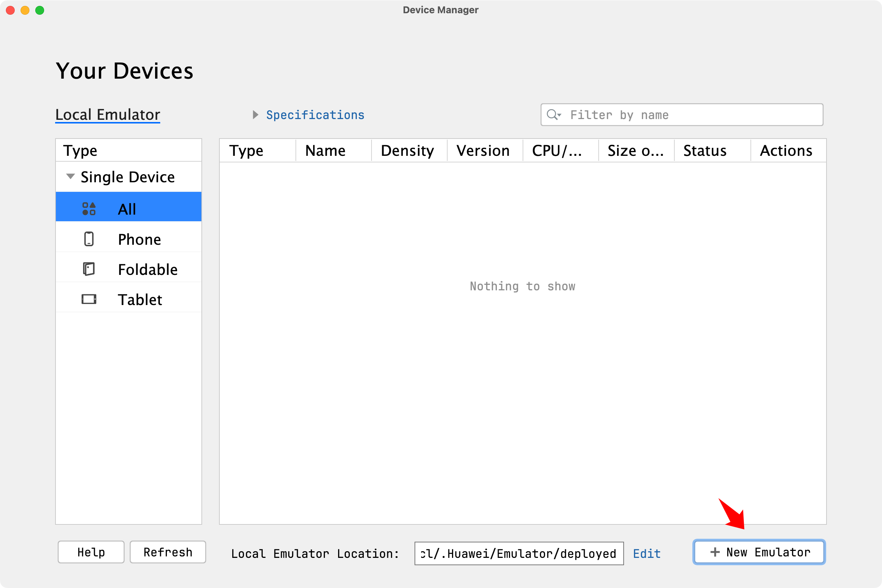Click the search filter icon
Image resolution: width=882 pixels, height=588 pixels.
554,115
